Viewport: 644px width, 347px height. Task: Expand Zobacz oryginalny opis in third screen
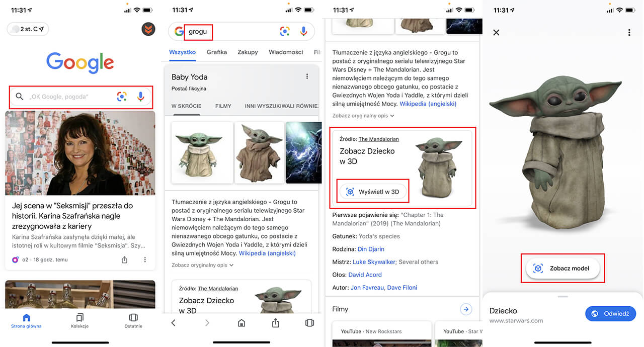[x=363, y=116]
